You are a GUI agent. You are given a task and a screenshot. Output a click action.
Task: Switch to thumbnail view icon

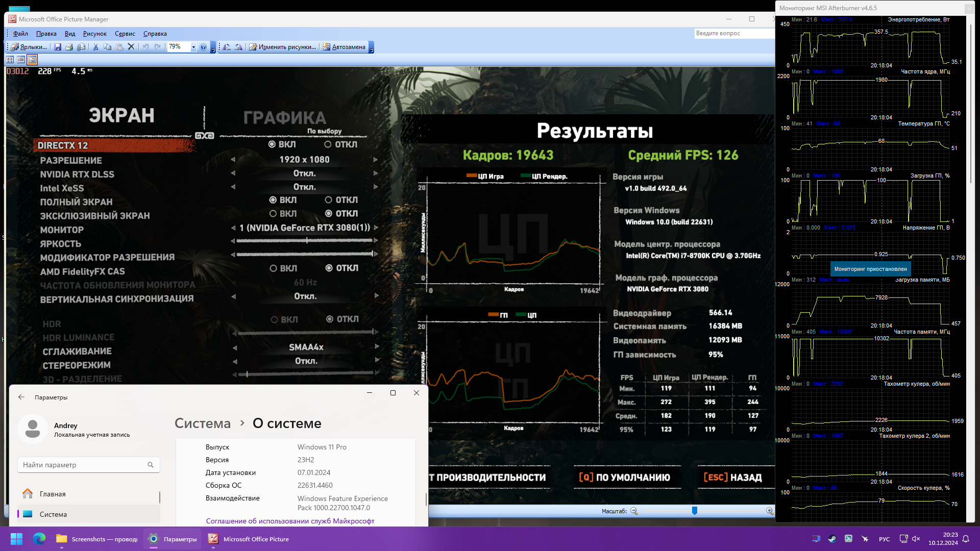point(10,60)
